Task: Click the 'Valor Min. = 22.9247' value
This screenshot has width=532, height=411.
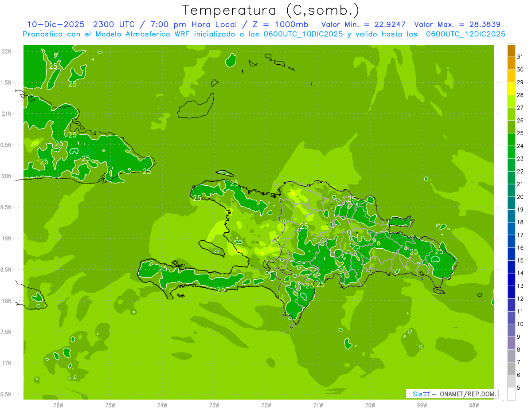Action: tap(363, 24)
